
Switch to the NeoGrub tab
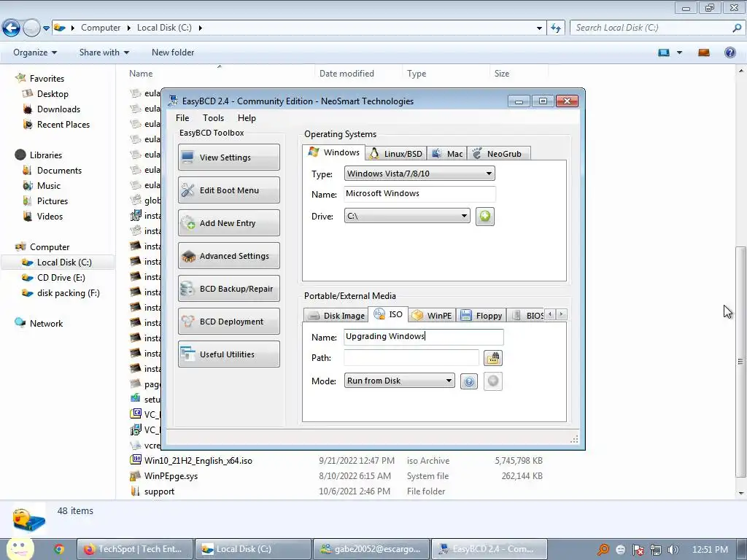[498, 153]
